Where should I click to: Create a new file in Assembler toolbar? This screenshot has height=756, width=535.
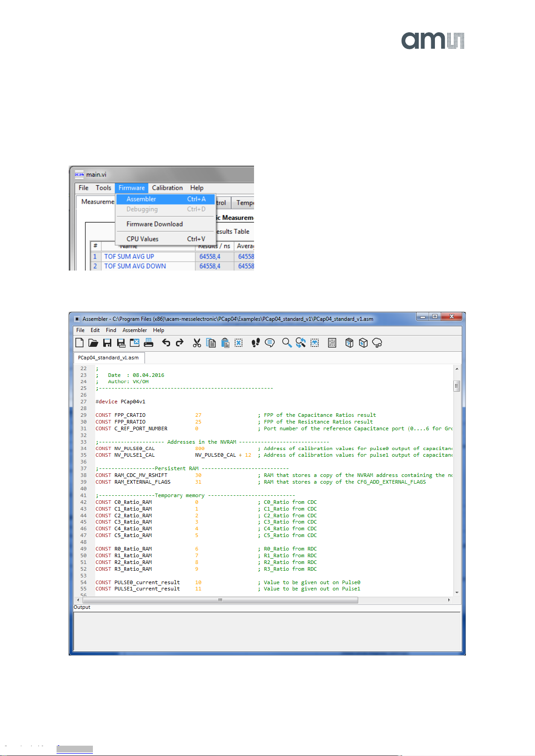(x=79, y=343)
